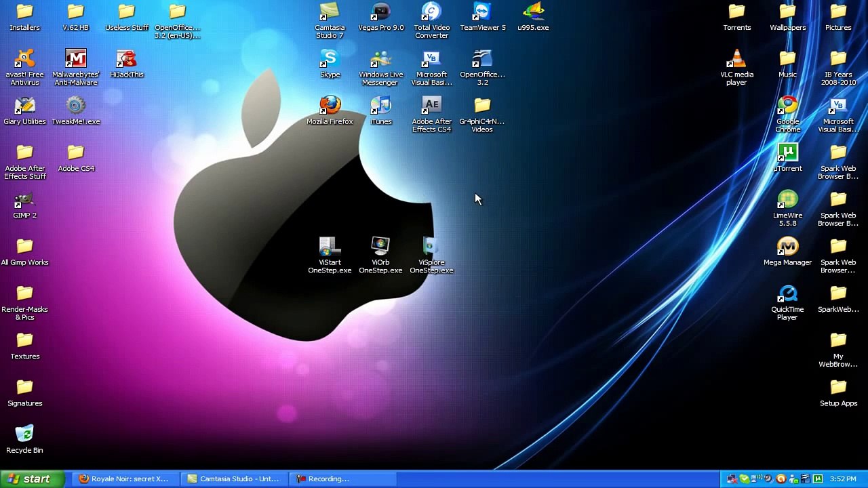Select the VLC media player icon

click(x=736, y=68)
